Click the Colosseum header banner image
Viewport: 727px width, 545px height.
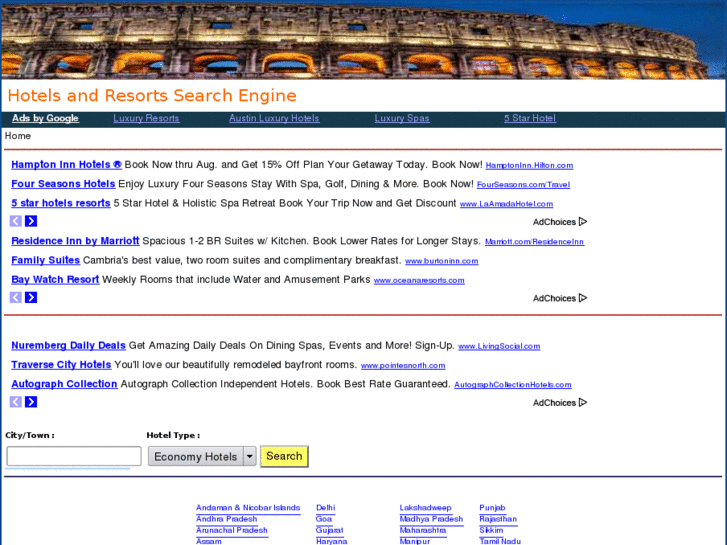(x=364, y=39)
